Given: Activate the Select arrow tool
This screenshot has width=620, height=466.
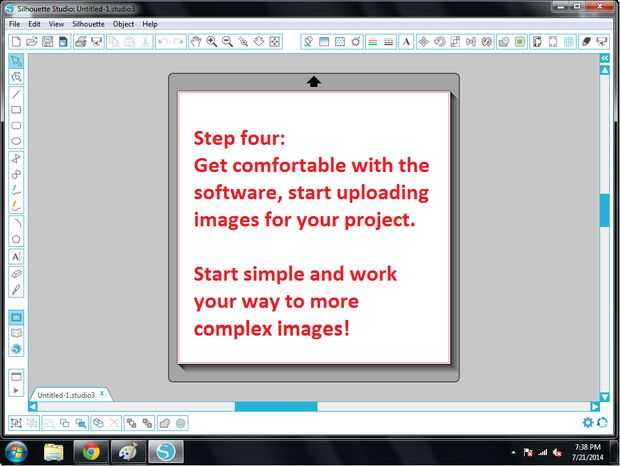Looking at the screenshot, I should click(x=16, y=61).
